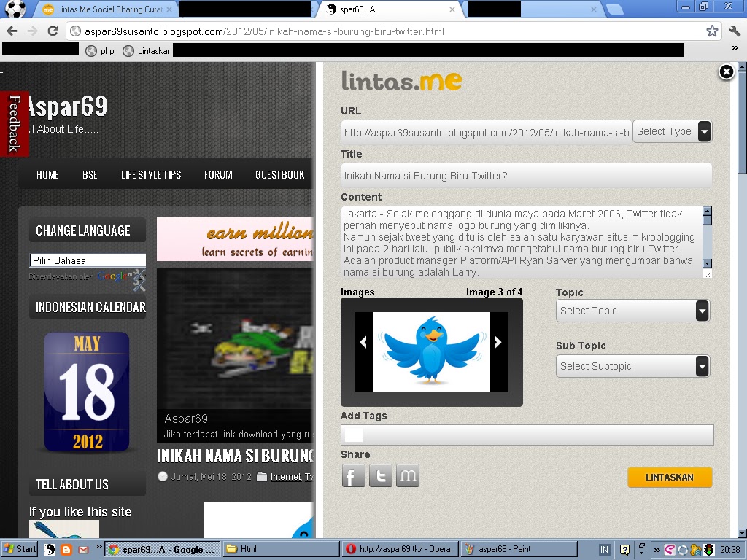Click the Add Tags input field
Image resolution: width=747 pixels, height=560 pixels.
click(x=527, y=435)
